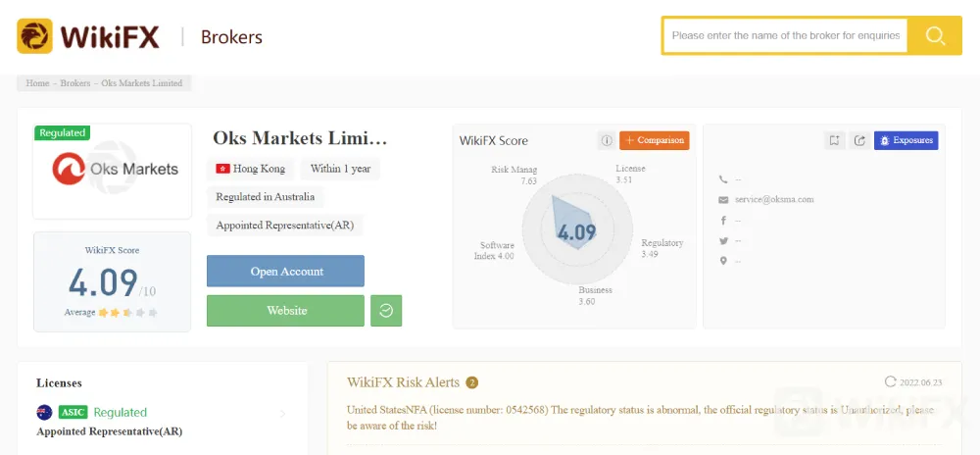Click the phone contact icon
Image resolution: width=980 pixels, height=455 pixels.
tap(723, 179)
